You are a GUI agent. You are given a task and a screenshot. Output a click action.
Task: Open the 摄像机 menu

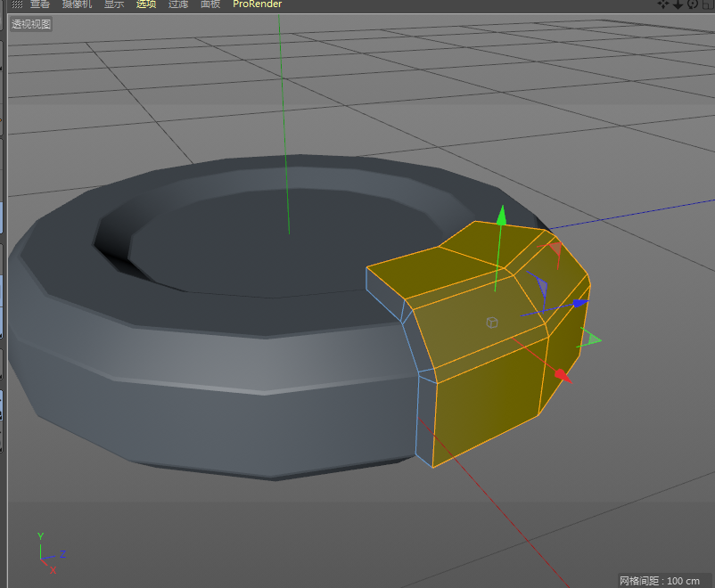77,4
